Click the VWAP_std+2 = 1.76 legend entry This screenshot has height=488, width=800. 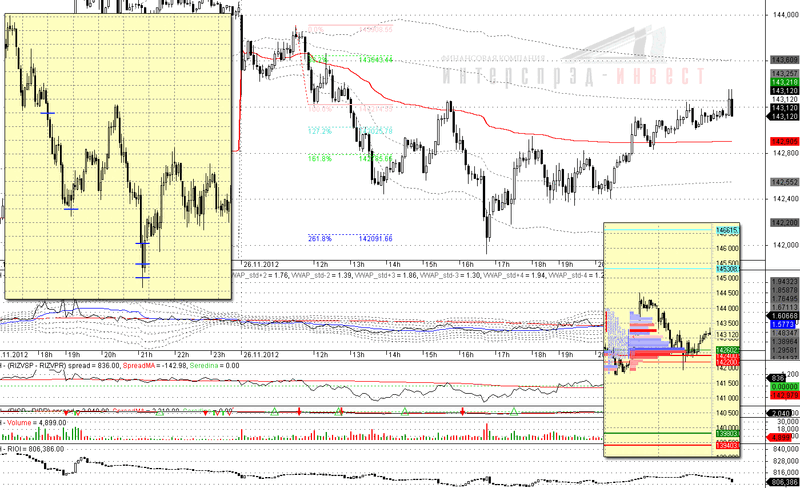(x=260, y=275)
